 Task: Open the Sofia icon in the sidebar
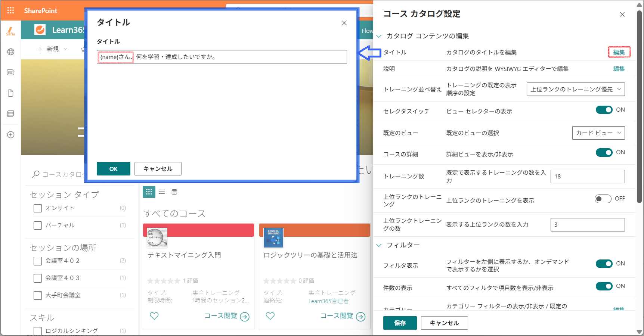click(x=10, y=31)
